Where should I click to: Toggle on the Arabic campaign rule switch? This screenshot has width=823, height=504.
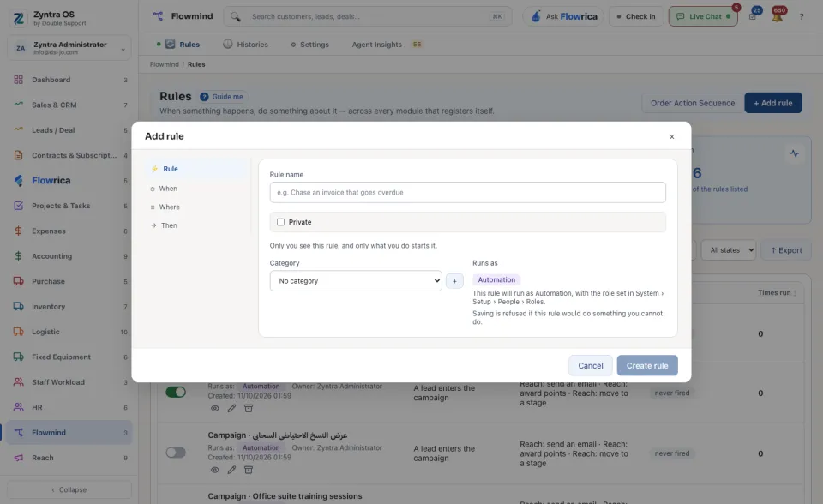coord(176,453)
